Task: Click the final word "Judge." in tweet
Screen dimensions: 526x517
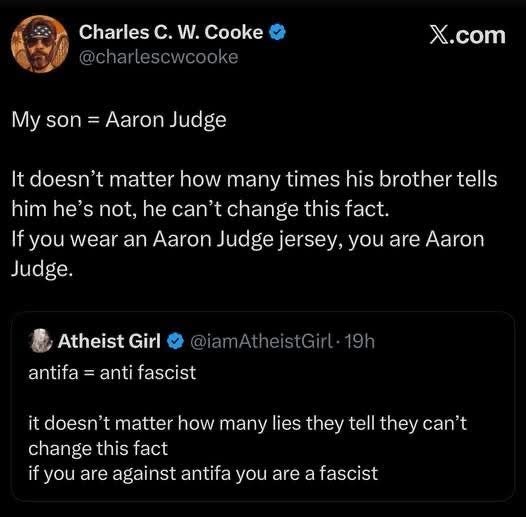Action: coord(42,269)
